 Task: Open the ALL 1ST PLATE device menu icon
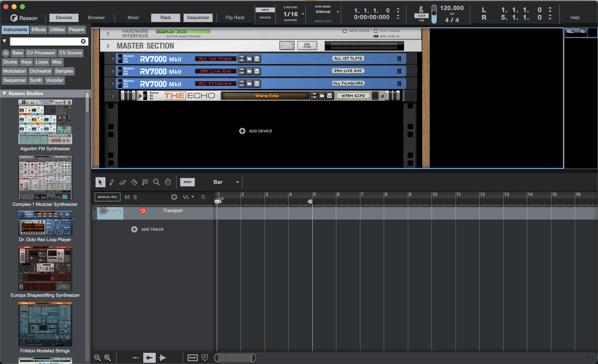pos(399,59)
